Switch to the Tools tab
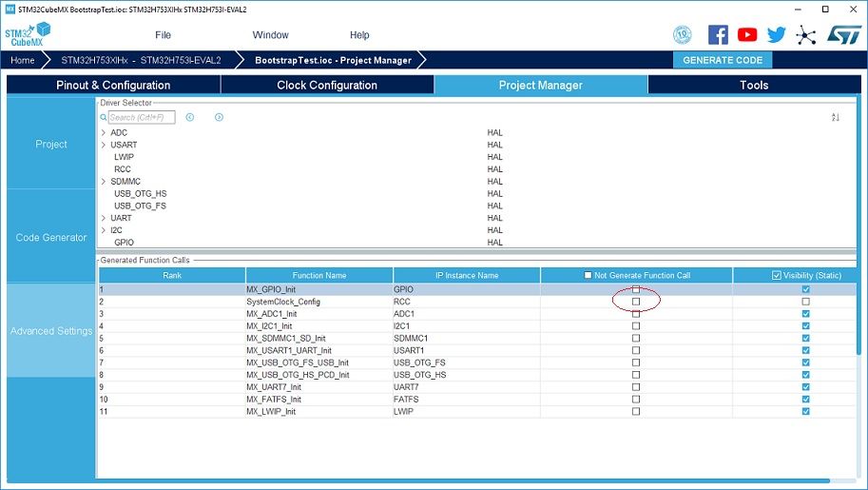 (754, 85)
